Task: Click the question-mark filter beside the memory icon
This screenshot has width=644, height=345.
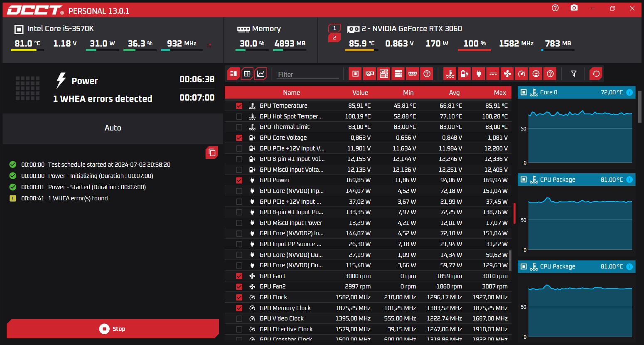Action: tap(427, 74)
